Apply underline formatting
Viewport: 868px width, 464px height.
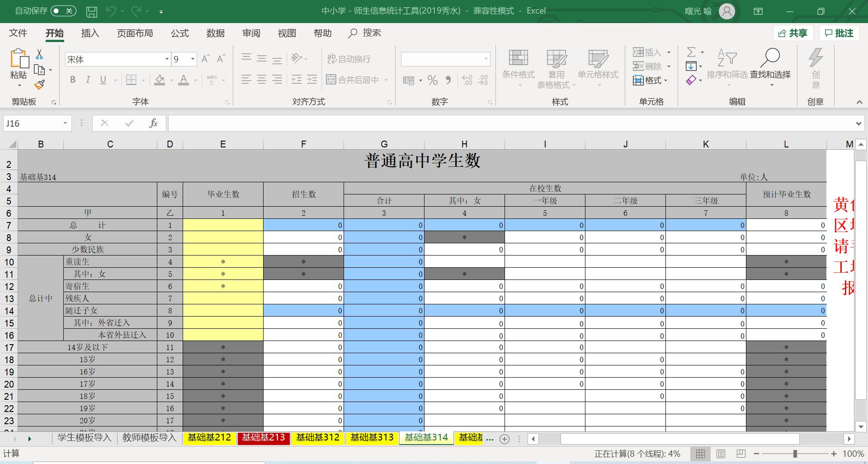[x=103, y=80]
